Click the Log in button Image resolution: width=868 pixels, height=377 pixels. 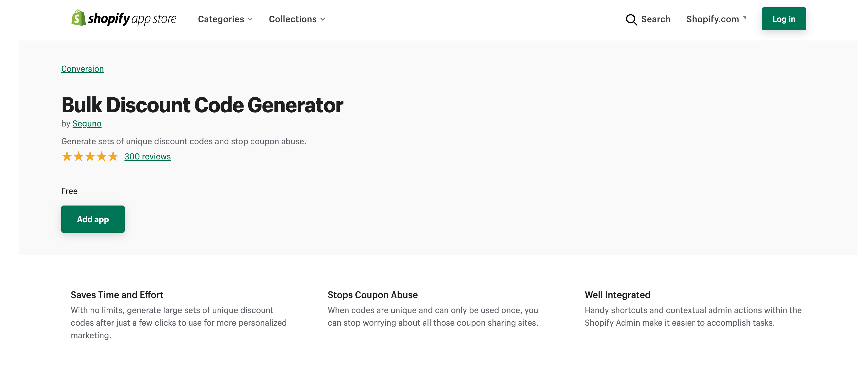click(783, 19)
